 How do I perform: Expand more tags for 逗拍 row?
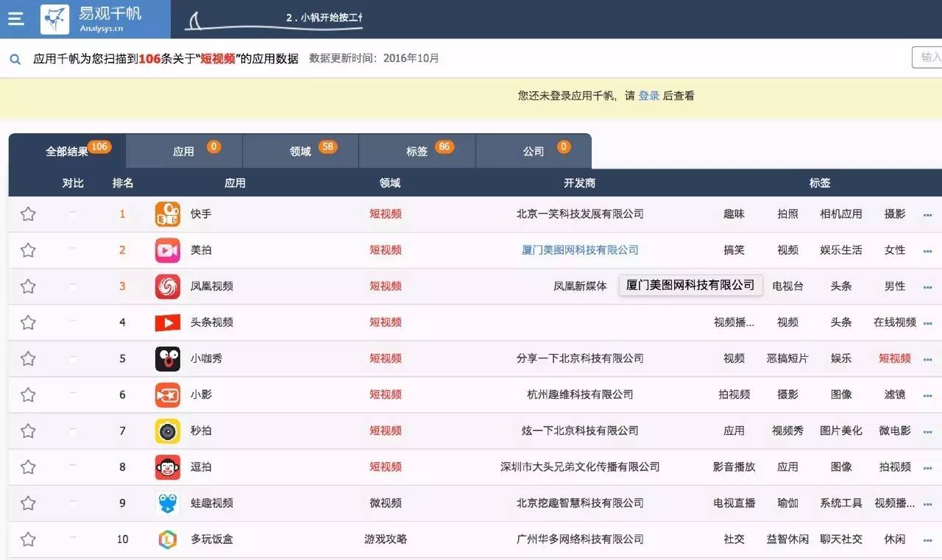(927, 468)
